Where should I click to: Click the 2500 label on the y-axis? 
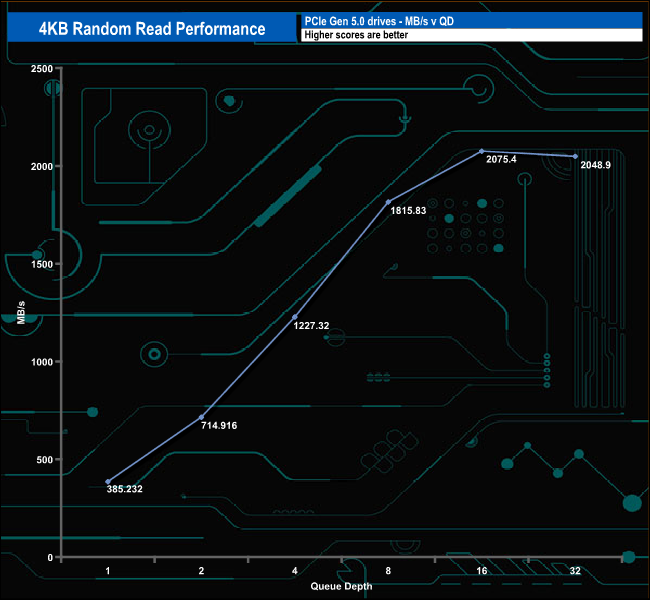(41, 68)
